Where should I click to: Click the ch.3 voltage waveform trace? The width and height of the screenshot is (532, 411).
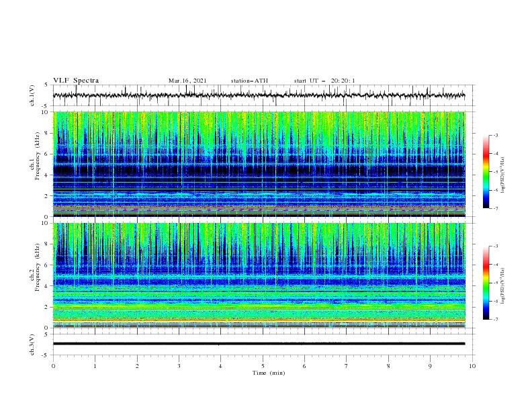coord(259,344)
